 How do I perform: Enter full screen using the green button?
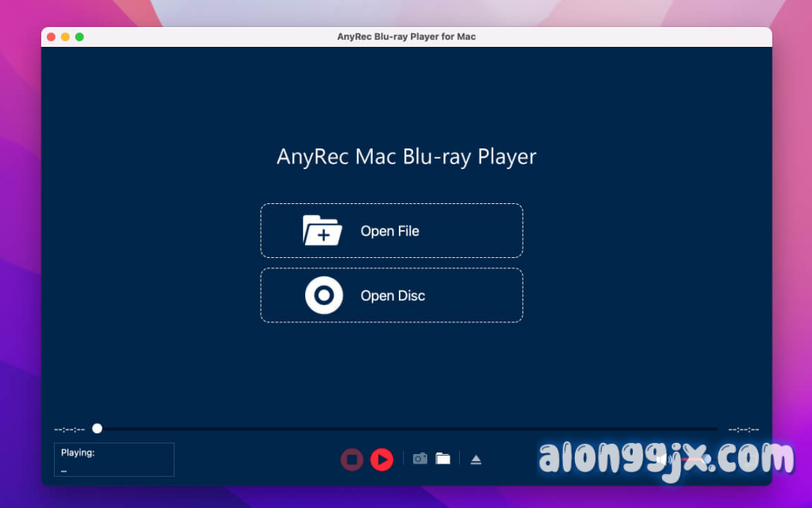[79, 37]
